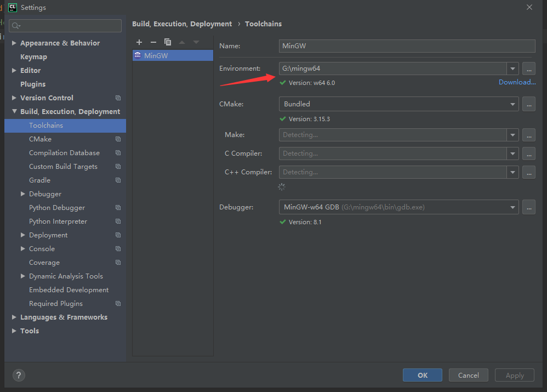Click the add toolchain plus icon

(x=139, y=42)
